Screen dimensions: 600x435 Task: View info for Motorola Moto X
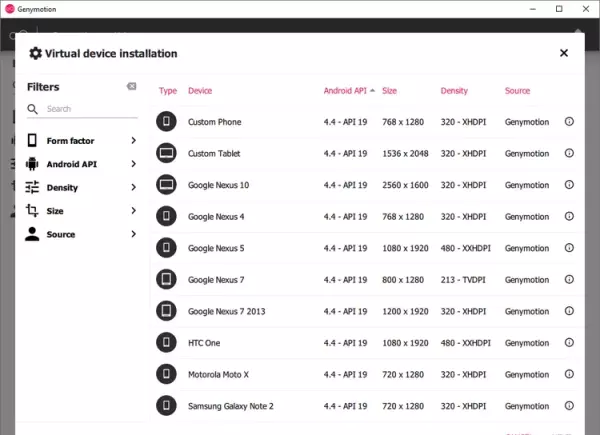coord(569,374)
